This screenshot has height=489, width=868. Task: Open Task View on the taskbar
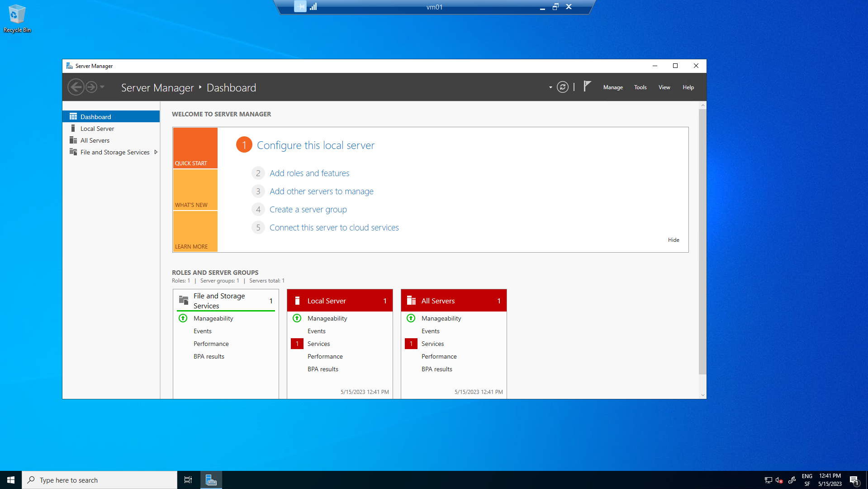click(x=188, y=480)
